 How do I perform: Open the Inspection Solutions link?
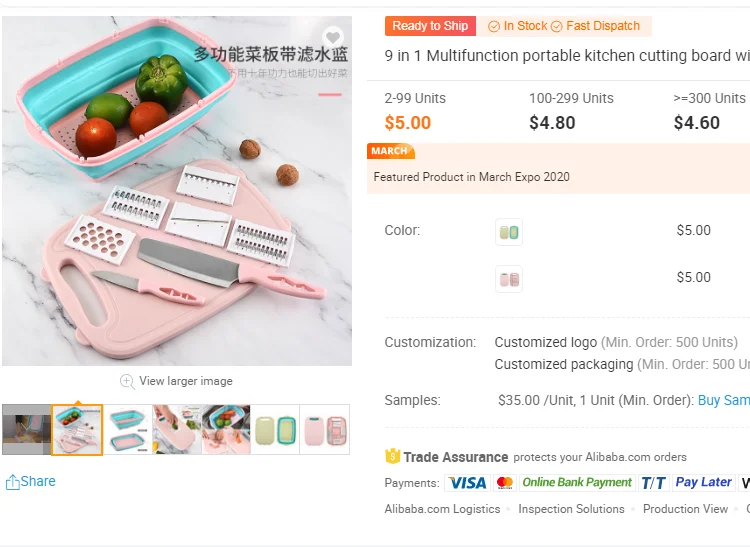point(571,509)
